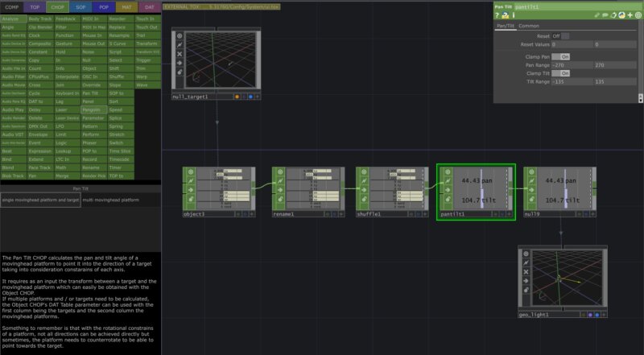The height and width of the screenshot is (355, 644).
Task: Select the SOP operator family tab
Action: coord(80,6)
